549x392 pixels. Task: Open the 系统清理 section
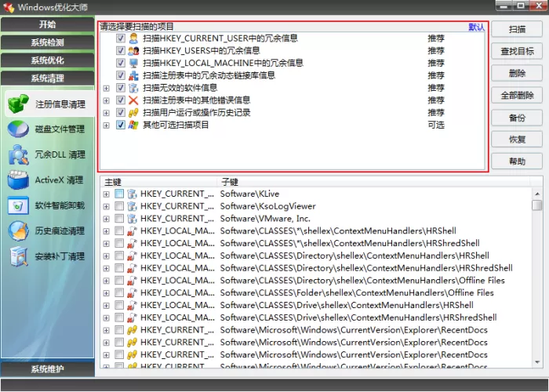tap(48, 78)
